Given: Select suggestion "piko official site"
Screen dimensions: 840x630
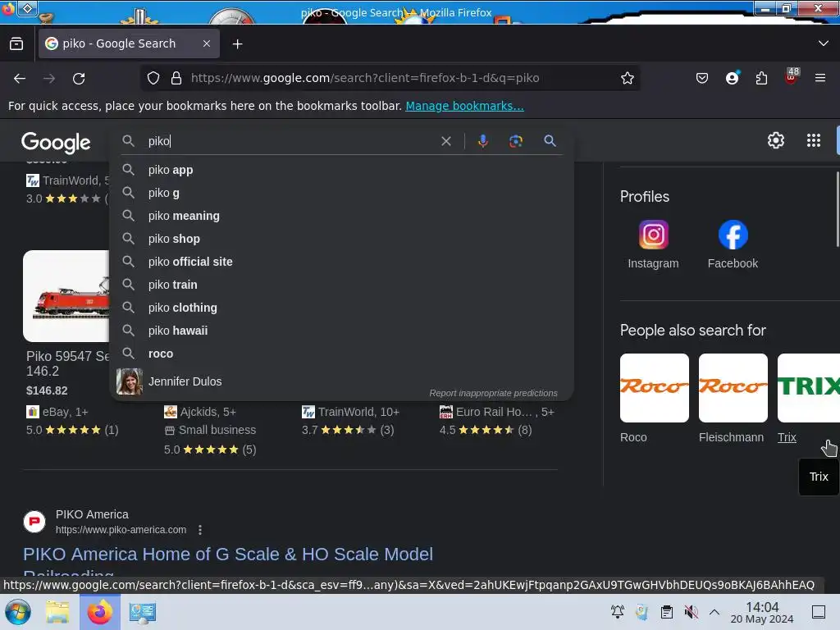Looking at the screenshot, I should coord(342,262).
